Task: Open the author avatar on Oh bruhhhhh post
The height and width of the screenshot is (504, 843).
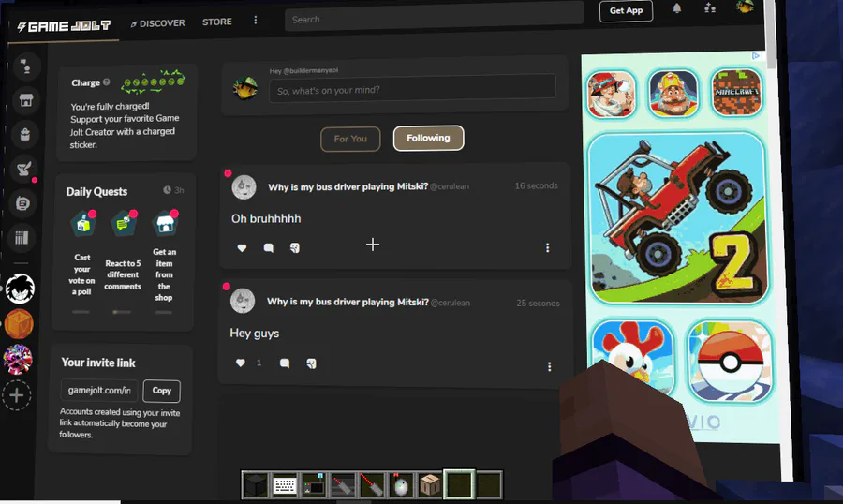Action: coord(244,187)
